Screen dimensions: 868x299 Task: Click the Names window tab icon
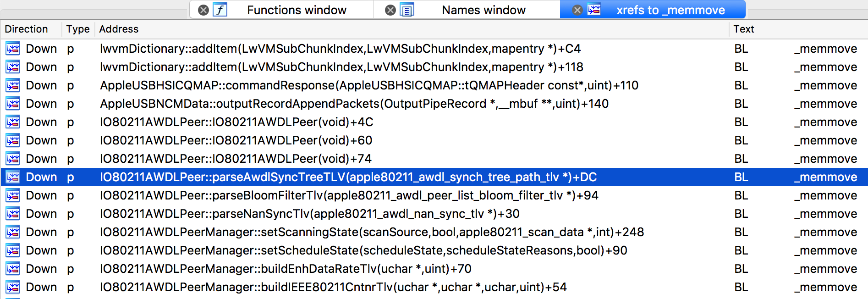pyautogui.click(x=407, y=10)
